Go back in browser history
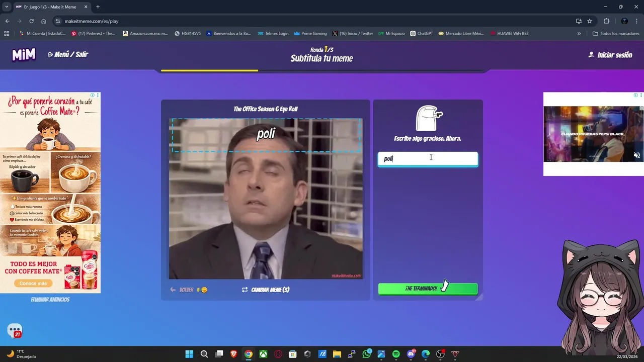Viewport: 644px width, 362px height. click(x=7, y=21)
